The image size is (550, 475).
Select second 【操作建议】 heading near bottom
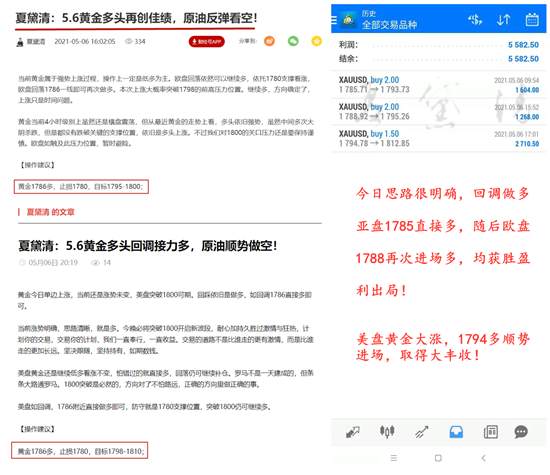coord(37,429)
